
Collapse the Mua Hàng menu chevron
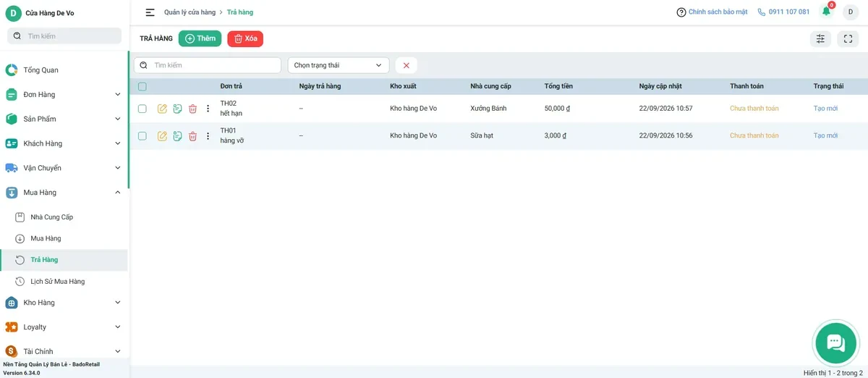[118, 193]
